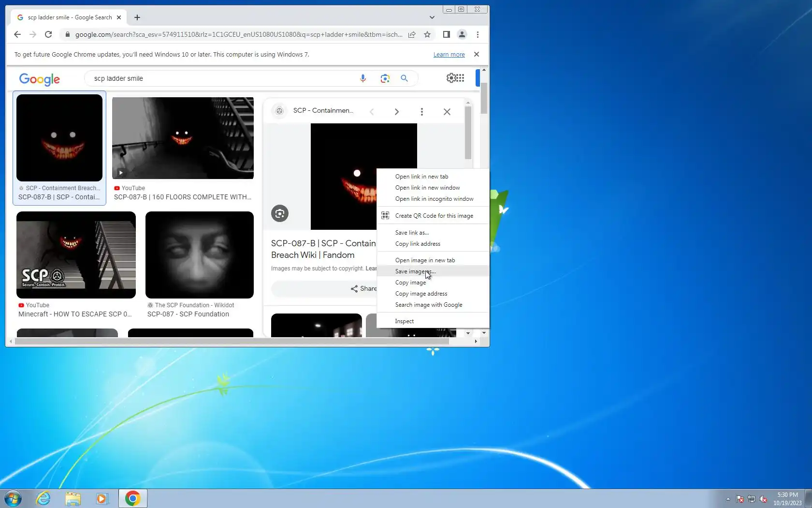This screenshot has width=812, height=508.
Task: Click the Action Center flag in the tray
Action: coord(740,499)
